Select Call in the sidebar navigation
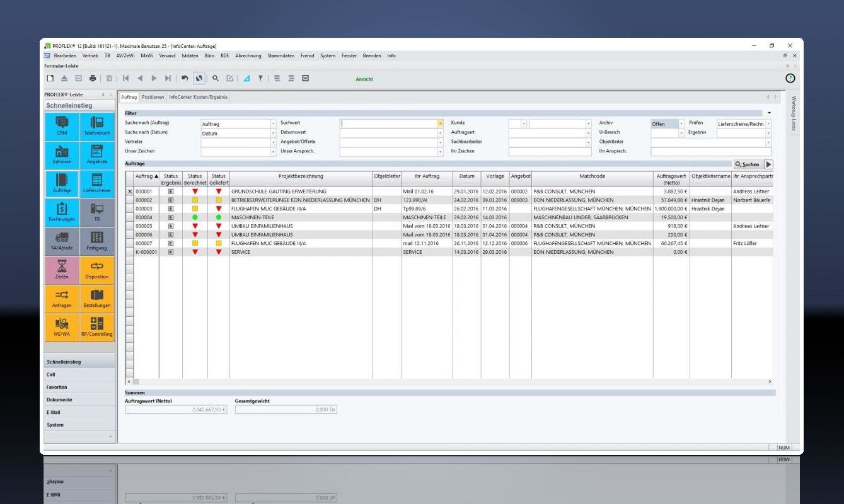Viewport: 844px width, 504px height. [x=79, y=375]
